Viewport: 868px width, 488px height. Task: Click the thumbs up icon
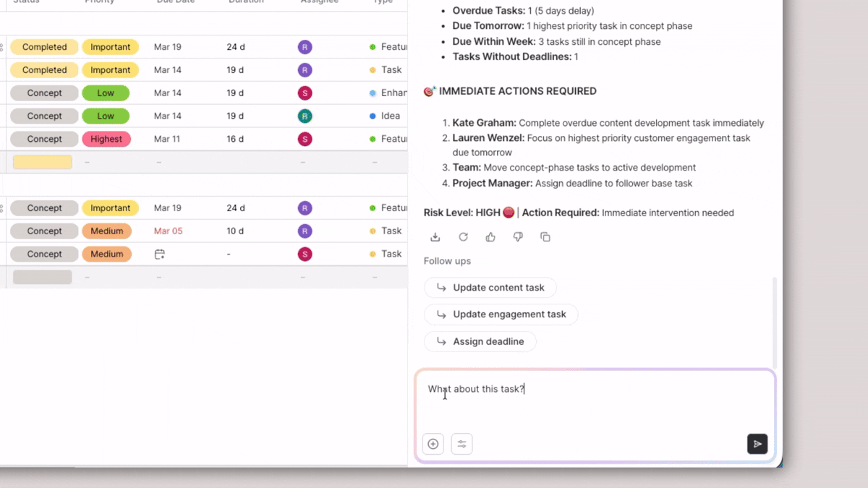click(x=490, y=237)
